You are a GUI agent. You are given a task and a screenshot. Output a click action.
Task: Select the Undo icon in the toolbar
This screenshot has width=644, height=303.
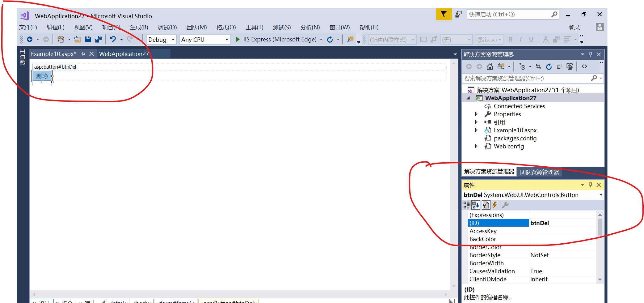click(x=113, y=39)
